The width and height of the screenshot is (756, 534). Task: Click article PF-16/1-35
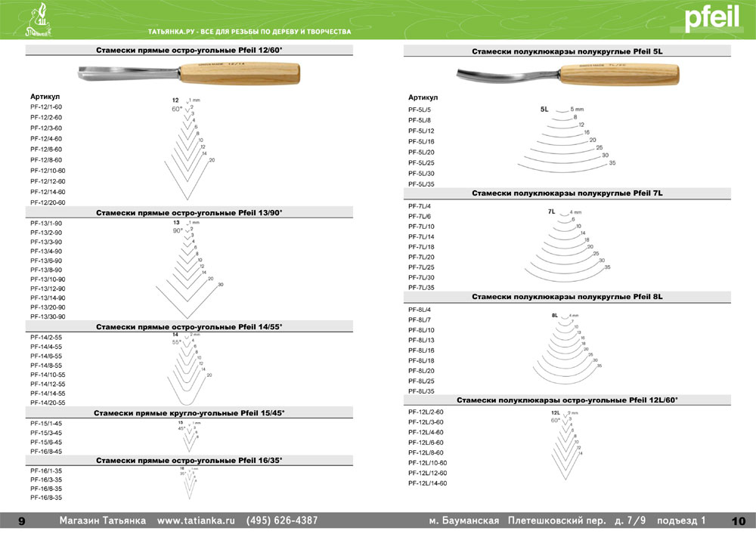point(46,471)
